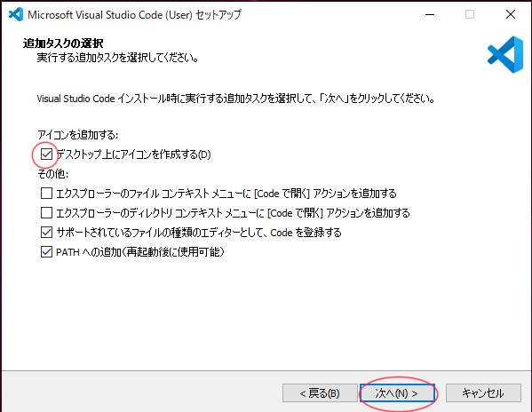Viewport: 532px width, 412px height.
Task: Click the VS Code icon in title bar
Action: click(16, 14)
